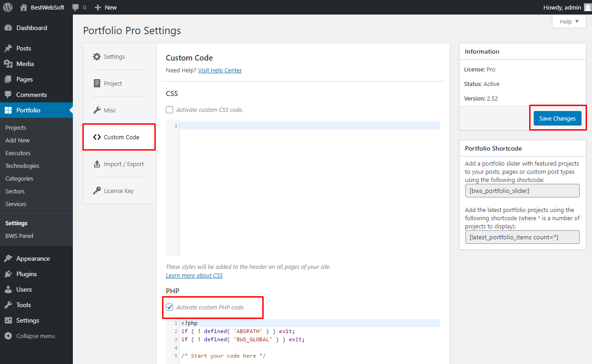Click the Portfolio Shortcode panel heading
This screenshot has width=592, height=364.
(x=493, y=148)
